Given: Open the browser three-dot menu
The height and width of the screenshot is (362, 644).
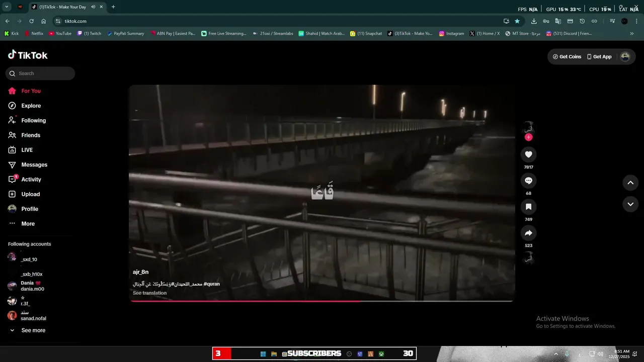Looking at the screenshot, I should (637, 21).
